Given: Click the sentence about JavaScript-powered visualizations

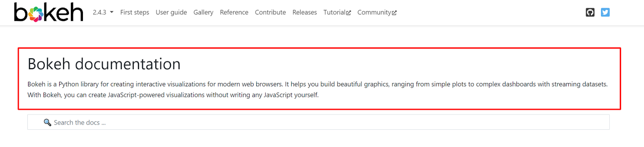Looking at the screenshot, I should pos(173,95).
